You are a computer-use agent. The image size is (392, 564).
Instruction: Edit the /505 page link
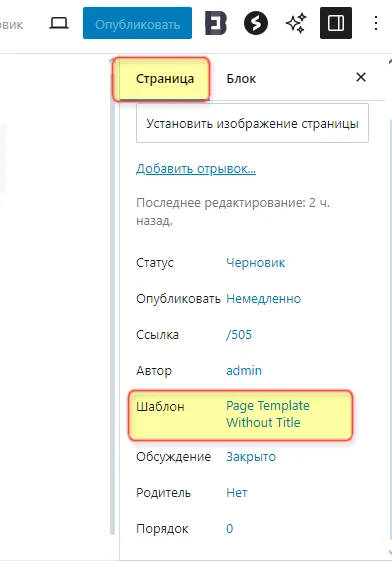pyautogui.click(x=239, y=335)
